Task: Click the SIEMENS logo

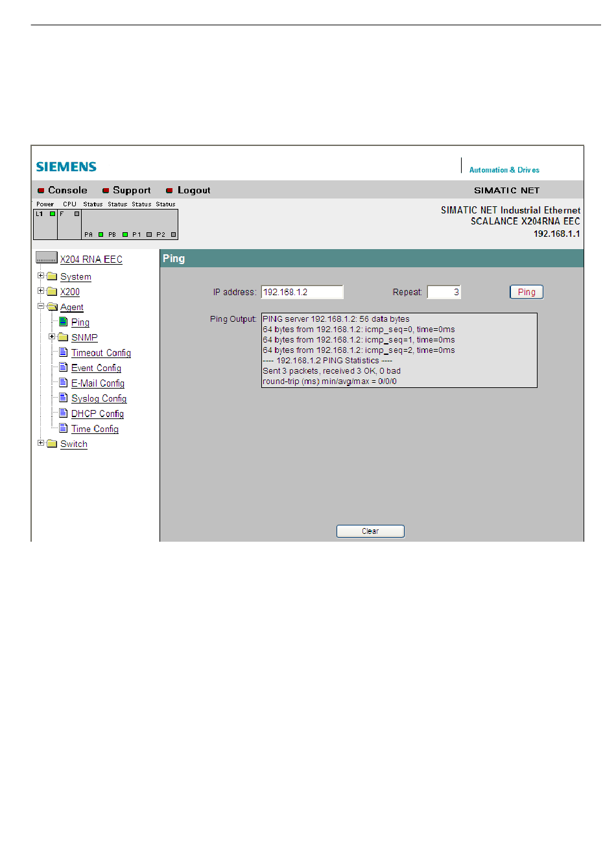Action: [66, 167]
